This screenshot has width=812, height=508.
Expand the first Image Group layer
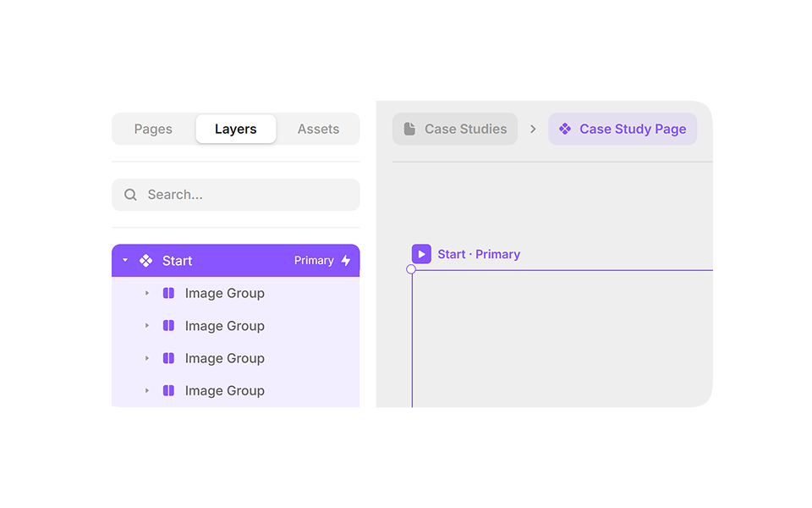147,293
